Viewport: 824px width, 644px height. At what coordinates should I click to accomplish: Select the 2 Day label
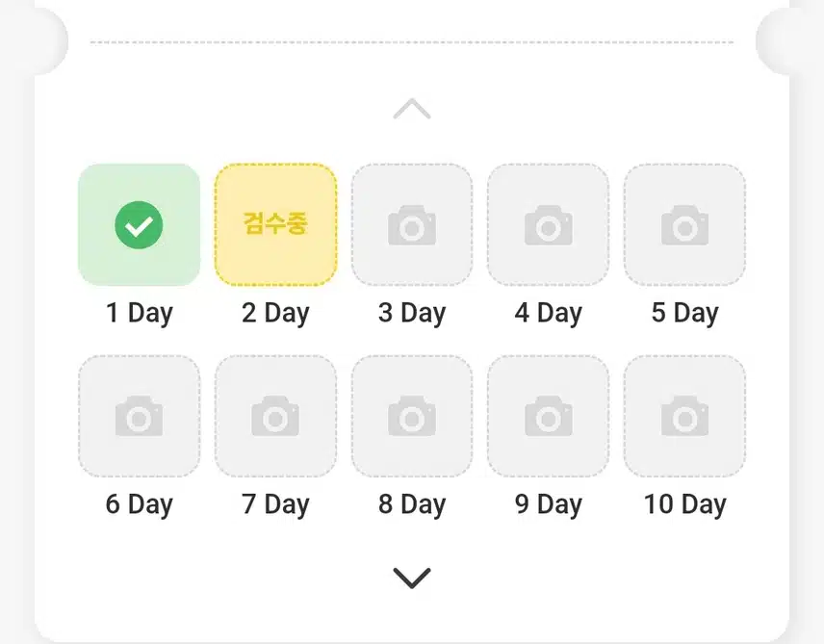[x=275, y=313]
